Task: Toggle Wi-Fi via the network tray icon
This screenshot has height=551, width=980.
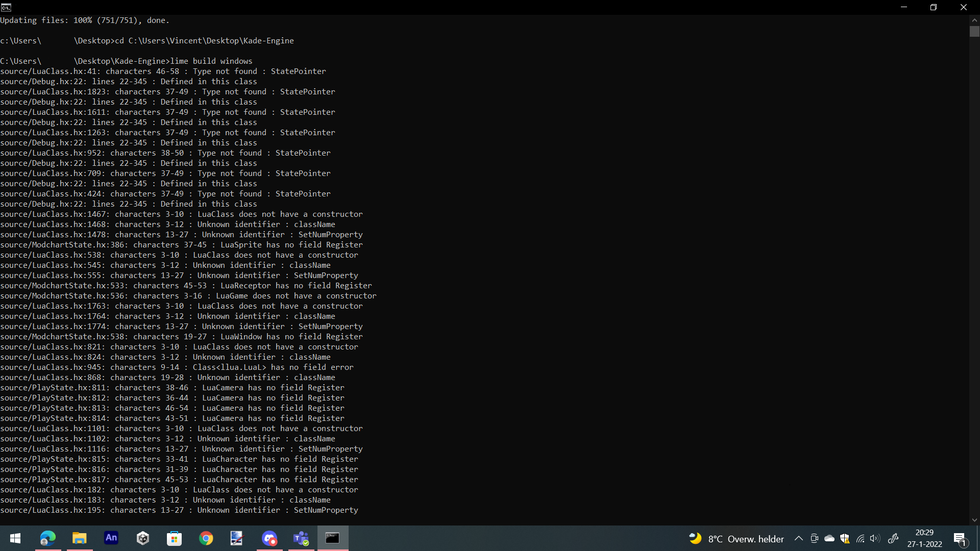Action: click(861, 538)
